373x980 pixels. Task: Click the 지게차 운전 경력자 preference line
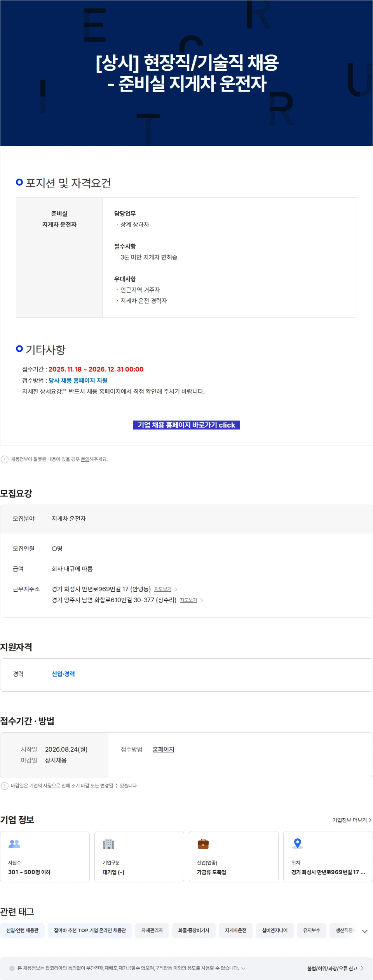coord(143,301)
